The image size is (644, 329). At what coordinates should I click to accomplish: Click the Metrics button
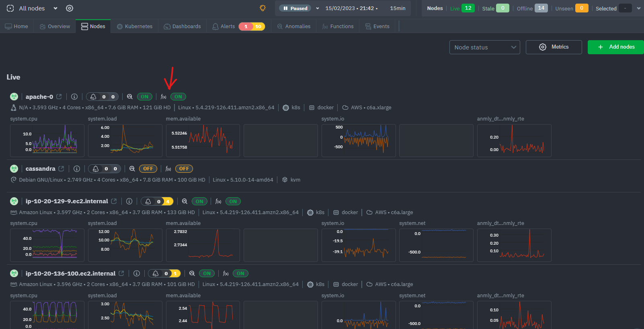(554, 47)
